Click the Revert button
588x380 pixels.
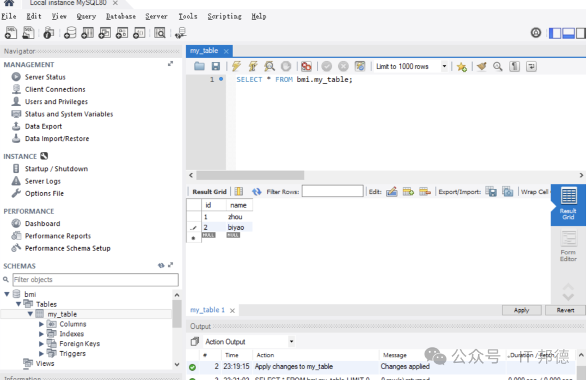click(x=565, y=310)
